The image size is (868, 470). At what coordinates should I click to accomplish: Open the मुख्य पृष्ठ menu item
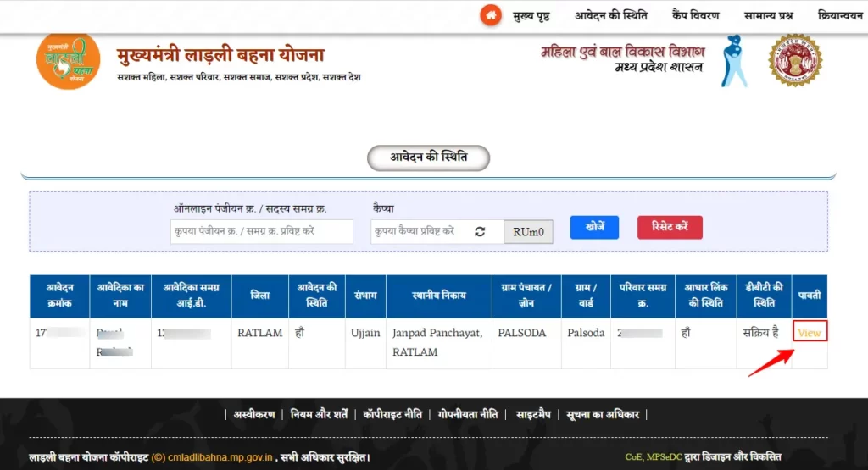(531, 15)
